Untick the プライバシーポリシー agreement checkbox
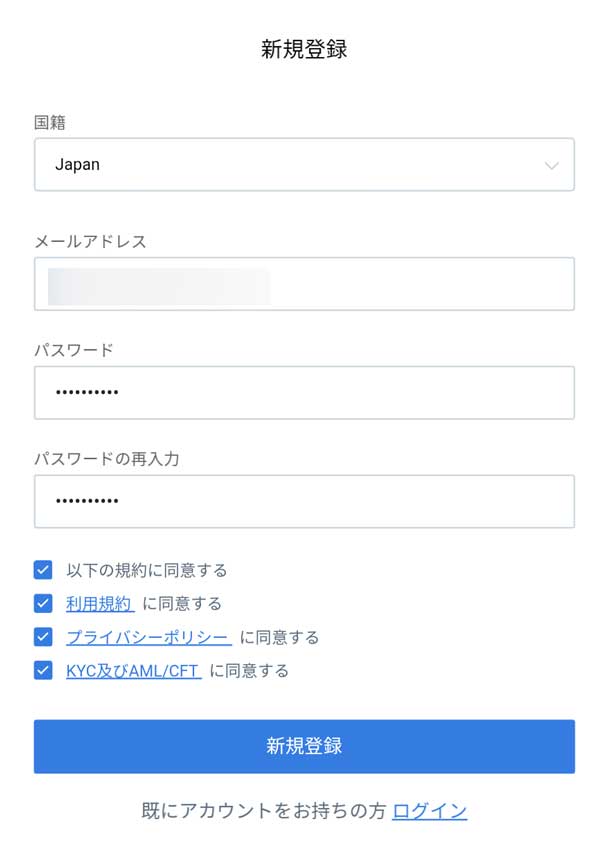Image resolution: width=600 pixels, height=843 pixels. click(43, 637)
